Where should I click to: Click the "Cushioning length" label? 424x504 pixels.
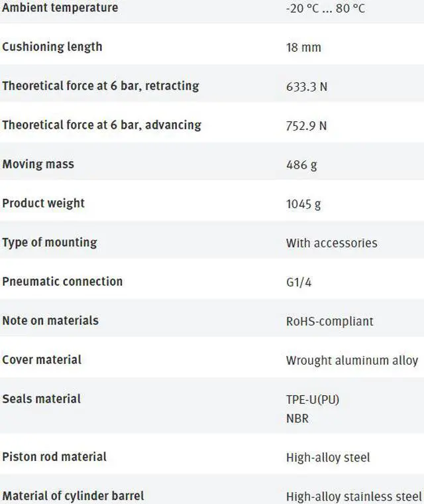52,47
